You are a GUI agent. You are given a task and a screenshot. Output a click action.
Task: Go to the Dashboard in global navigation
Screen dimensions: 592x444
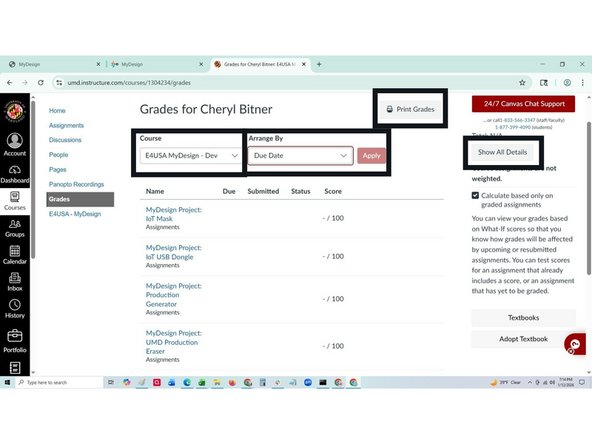tap(15, 174)
